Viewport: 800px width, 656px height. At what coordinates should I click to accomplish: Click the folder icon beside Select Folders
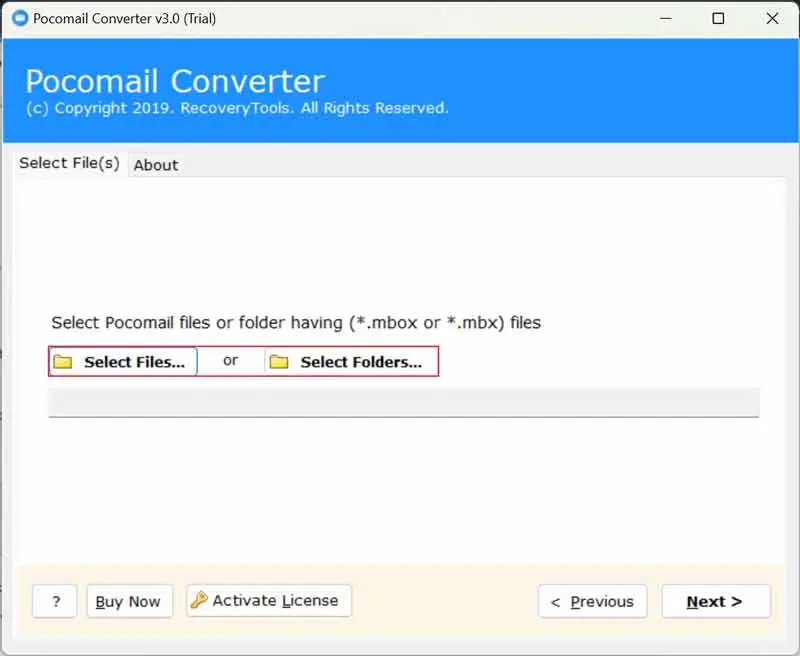point(280,362)
